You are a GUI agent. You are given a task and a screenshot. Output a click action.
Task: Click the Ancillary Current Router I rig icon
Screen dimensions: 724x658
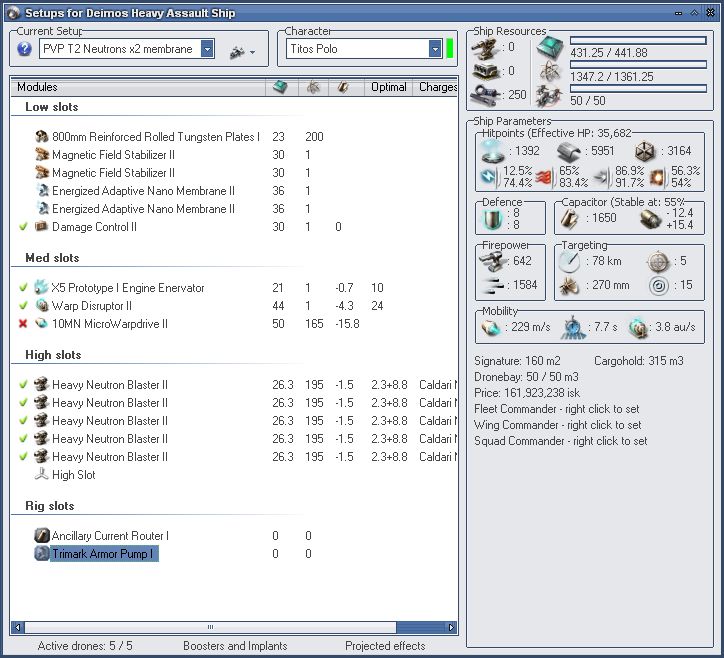click(x=42, y=535)
